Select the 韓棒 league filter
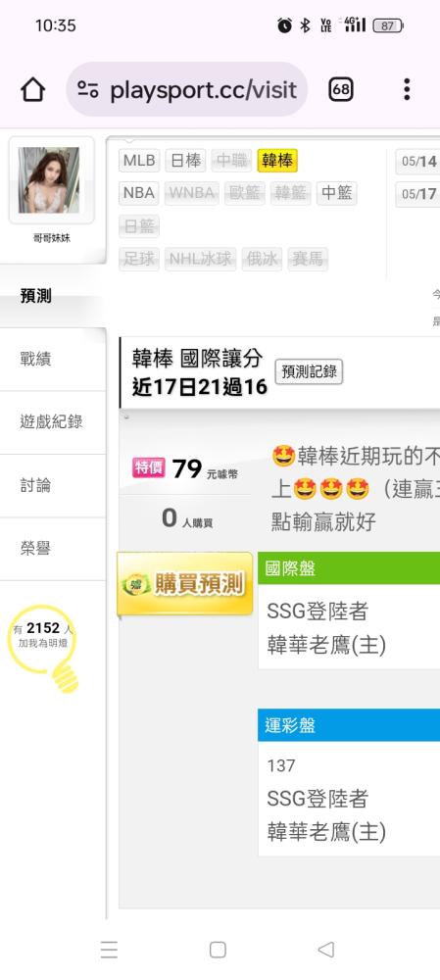 click(x=277, y=161)
